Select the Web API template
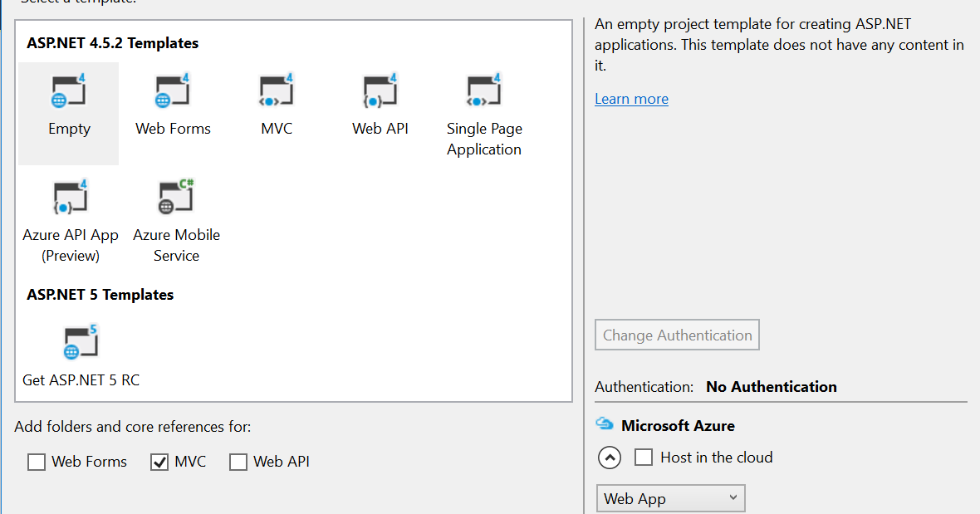980x514 pixels. [380, 105]
